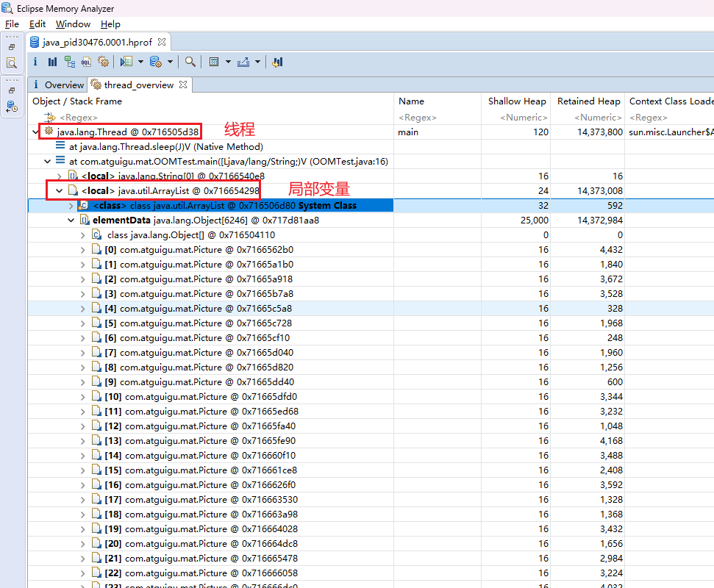The height and width of the screenshot is (588, 714).
Task: Open the Calculate table dropdown arrow
Action: 228,62
